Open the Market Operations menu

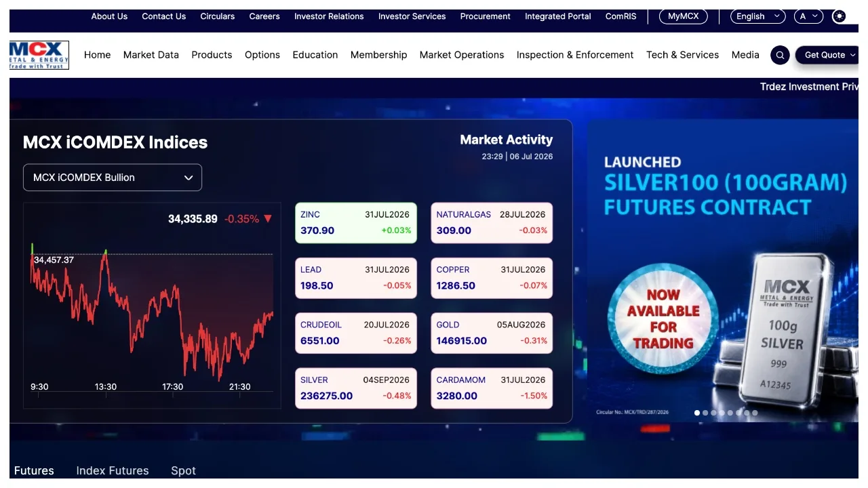(462, 55)
